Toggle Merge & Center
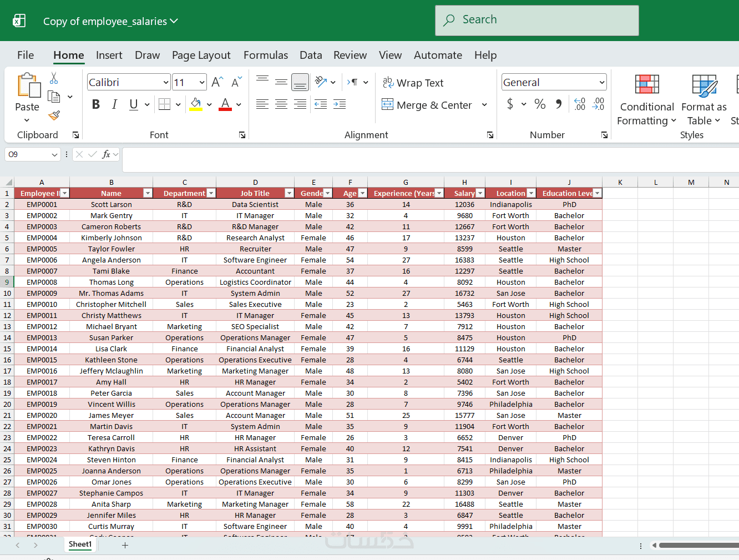The image size is (739, 560). point(427,105)
